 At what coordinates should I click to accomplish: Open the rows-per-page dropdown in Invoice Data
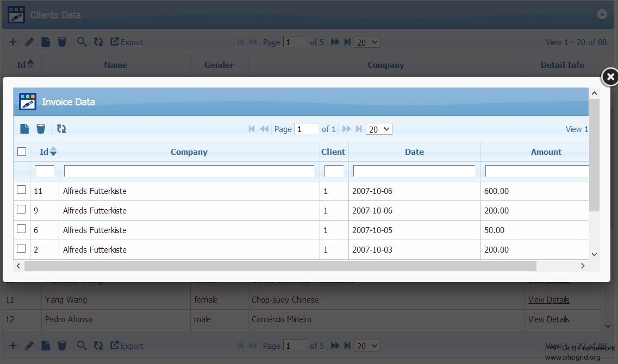(x=379, y=129)
